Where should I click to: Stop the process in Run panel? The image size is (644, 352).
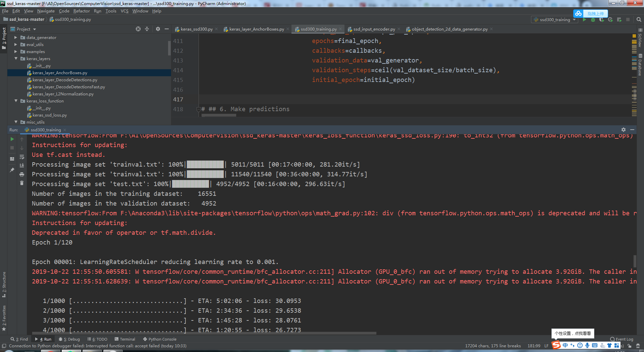(x=12, y=148)
